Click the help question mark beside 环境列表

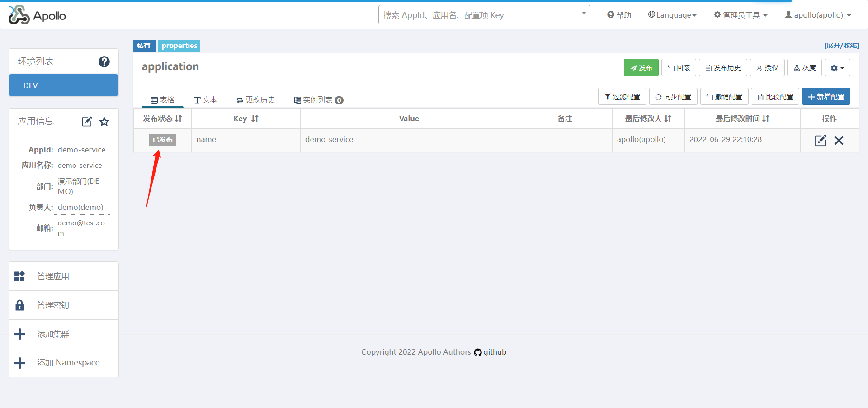pyautogui.click(x=104, y=62)
